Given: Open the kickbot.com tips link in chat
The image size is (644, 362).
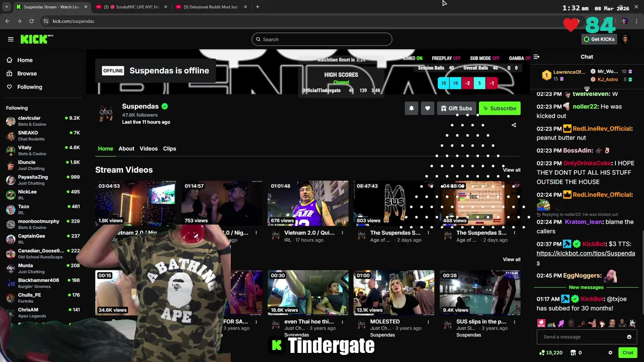Looking at the screenshot, I should point(586,258).
